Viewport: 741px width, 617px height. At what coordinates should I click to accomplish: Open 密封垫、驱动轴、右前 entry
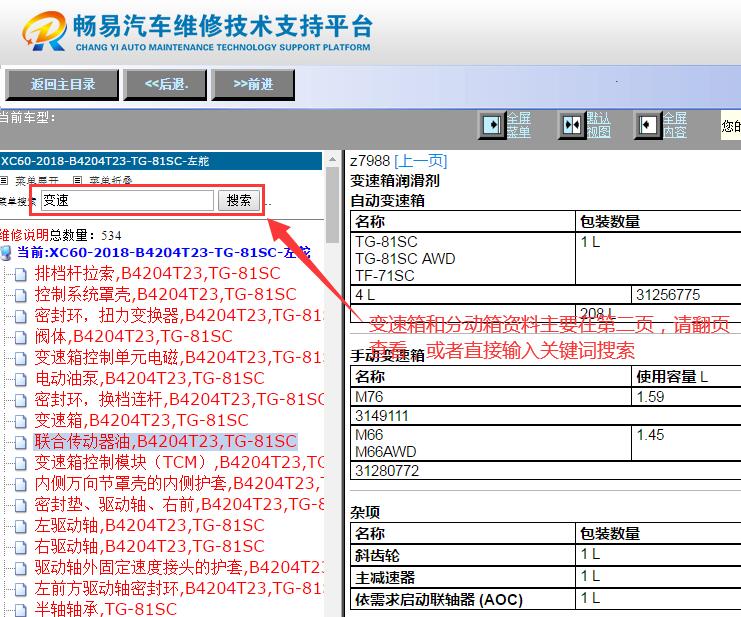click(x=179, y=504)
